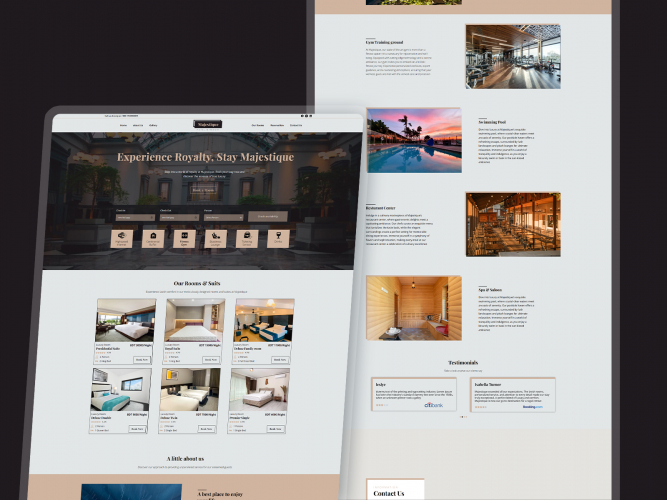This screenshot has width=667, height=500.
Task: Open the Deluxe Twin room photo
Action: [x=190, y=390]
